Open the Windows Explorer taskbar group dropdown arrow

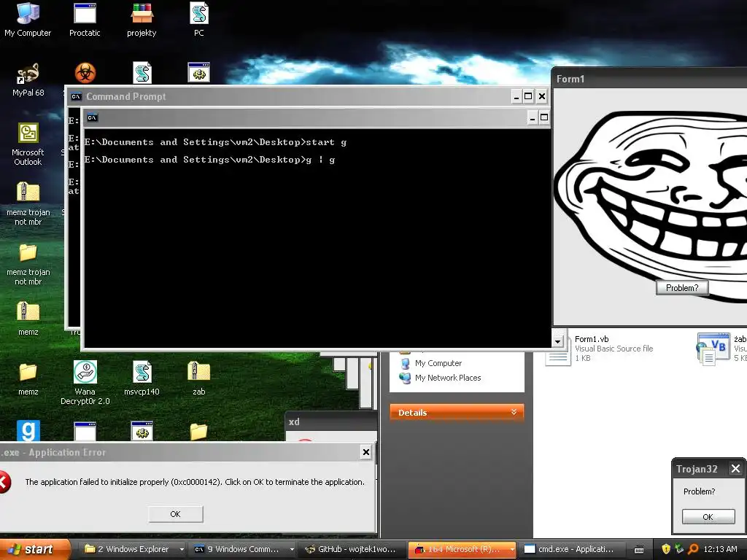click(182, 550)
